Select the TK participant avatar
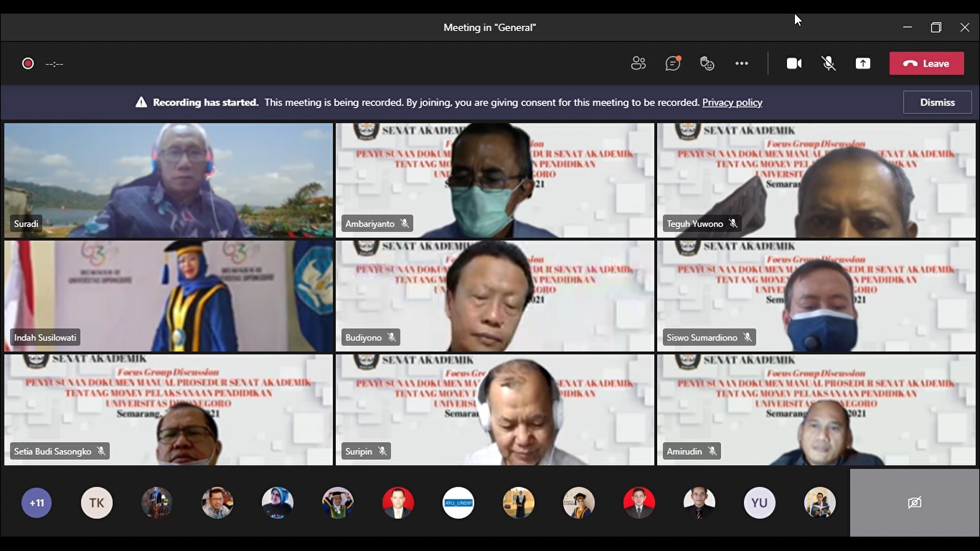Viewport: 980px width, 551px height. (97, 503)
